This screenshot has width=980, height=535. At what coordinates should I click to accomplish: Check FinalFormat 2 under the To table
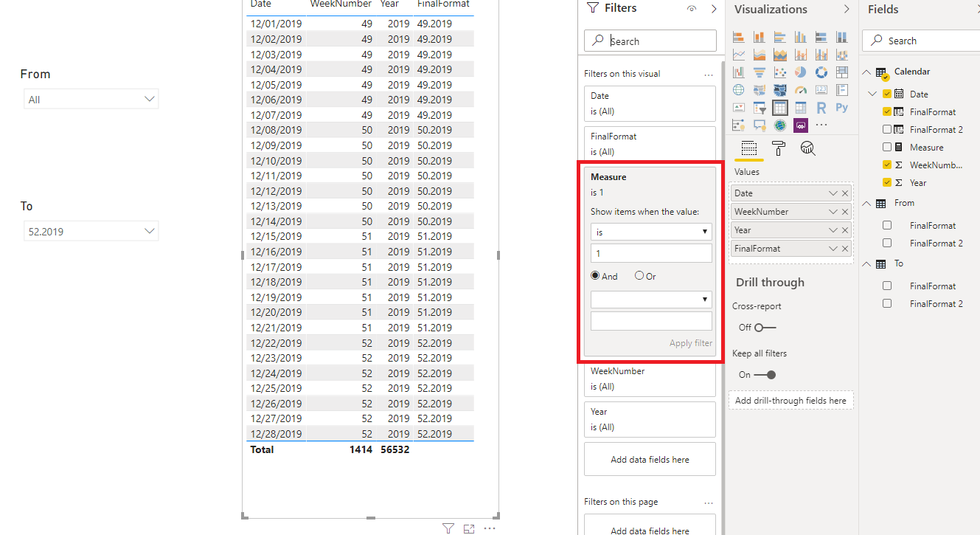[887, 303]
